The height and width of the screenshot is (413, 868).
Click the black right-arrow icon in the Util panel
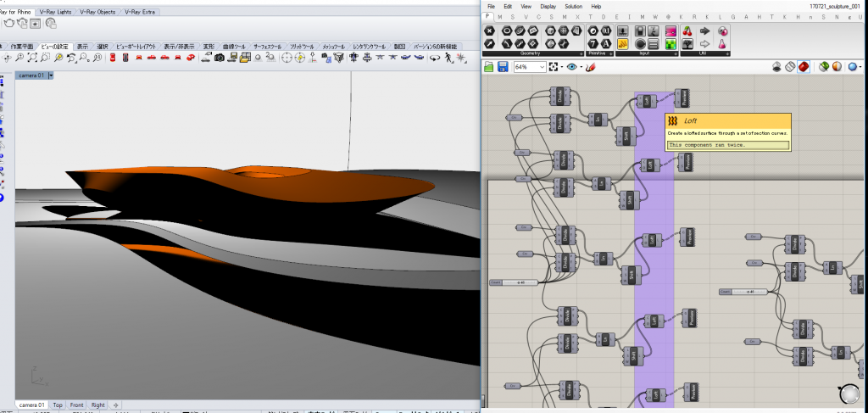pyautogui.click(x=705, y=31)
